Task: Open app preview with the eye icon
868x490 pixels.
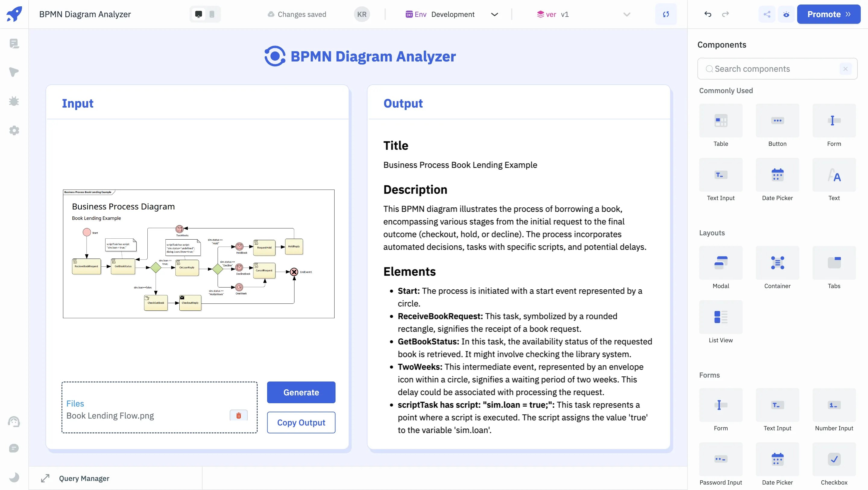Action: pyautogui.click(x=786, y=14)
